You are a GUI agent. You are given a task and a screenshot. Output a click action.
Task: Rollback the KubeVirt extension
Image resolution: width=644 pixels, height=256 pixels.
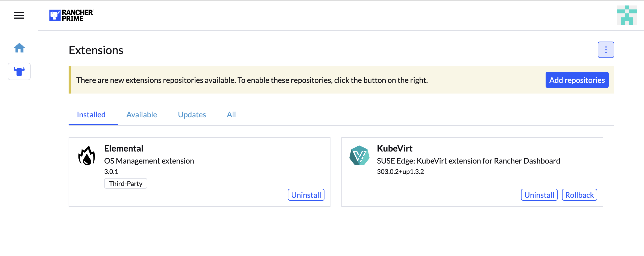[x=579, y=195]
